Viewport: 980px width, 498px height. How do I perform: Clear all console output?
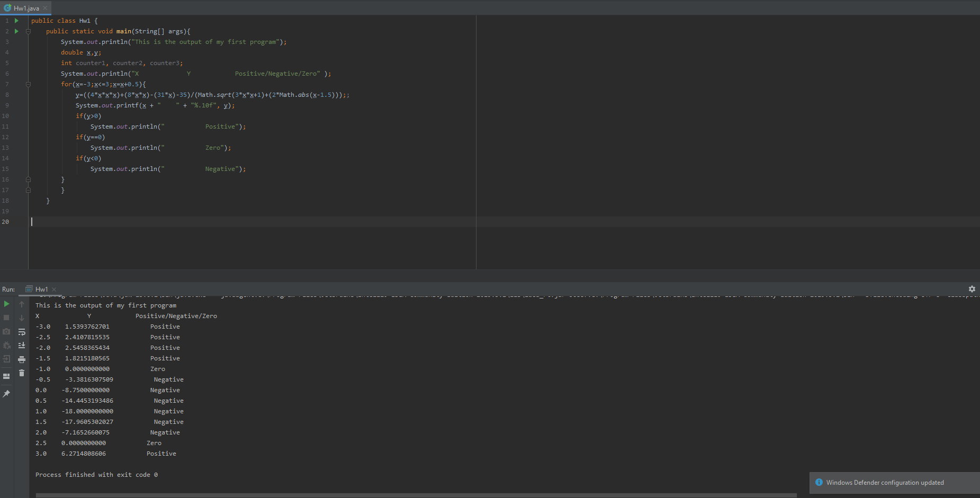click(x=22, y=372)
